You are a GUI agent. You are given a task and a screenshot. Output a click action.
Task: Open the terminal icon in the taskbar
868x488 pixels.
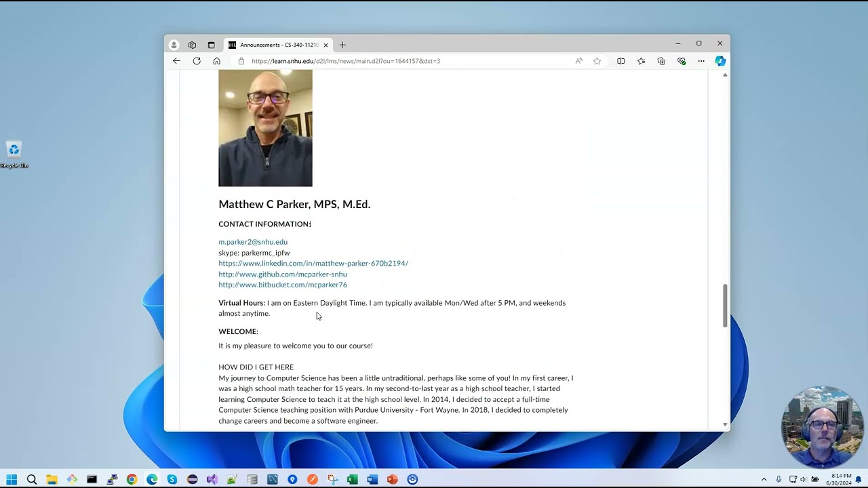point(92,479)
